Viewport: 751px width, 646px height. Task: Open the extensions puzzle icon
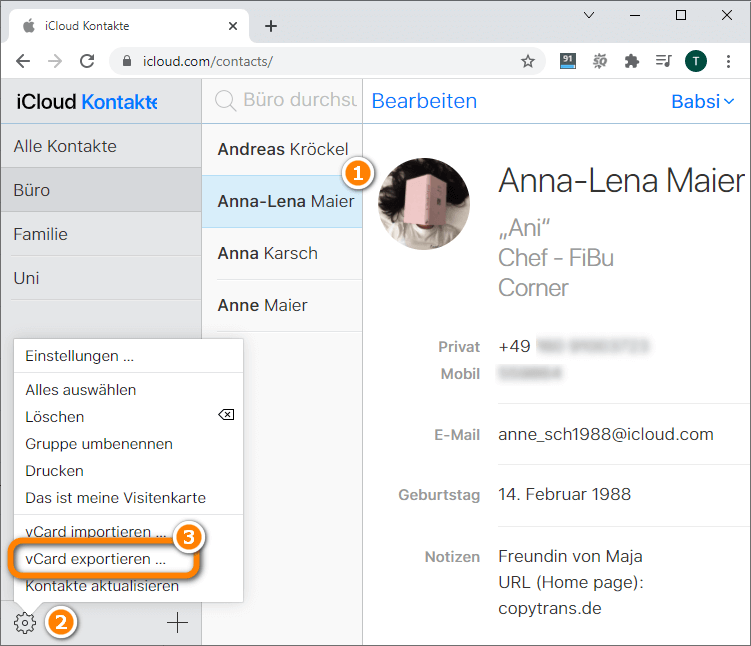coord(632,61)
